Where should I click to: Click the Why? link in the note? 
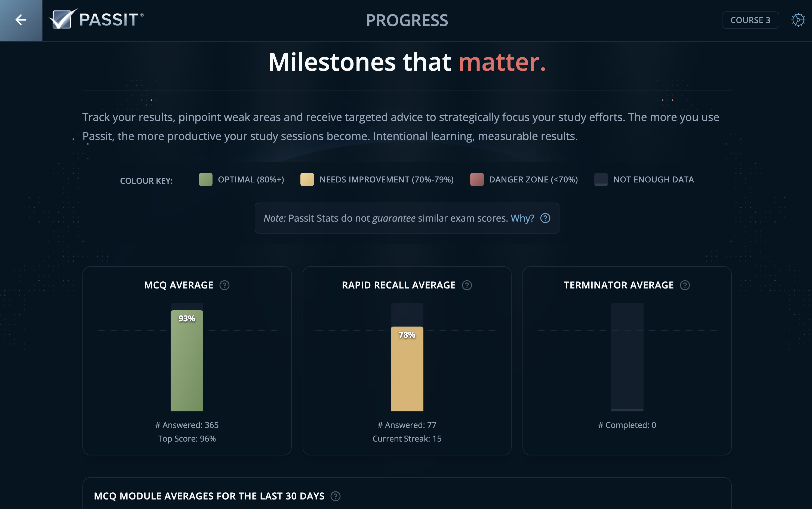[x=522, y=218]
